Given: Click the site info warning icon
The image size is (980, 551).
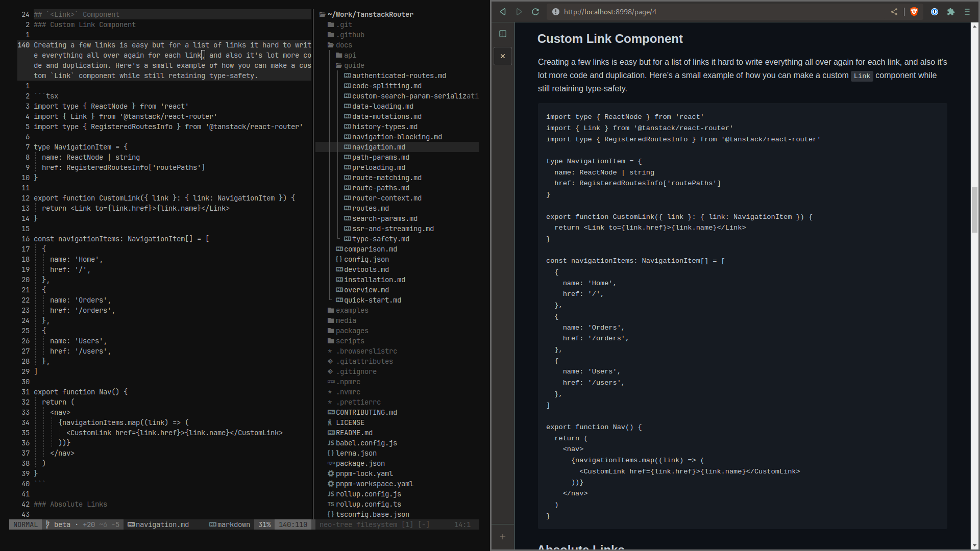Looking at the screenshot, I should [556, 12].
